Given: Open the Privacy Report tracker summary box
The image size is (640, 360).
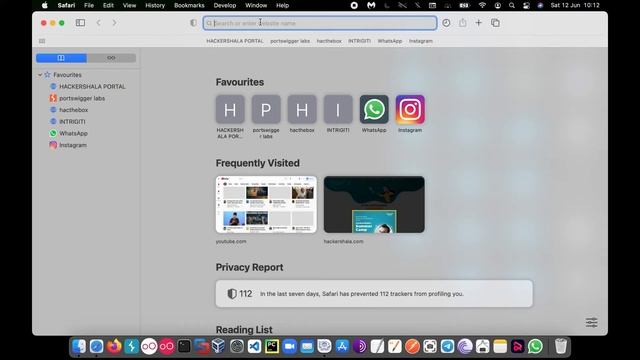Looking at the screenshot, I should click(374, 293).
